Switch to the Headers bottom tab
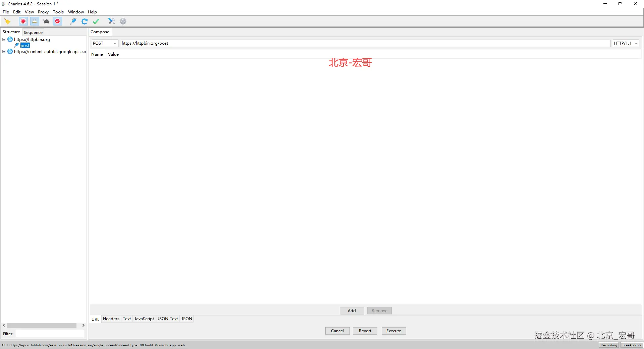The width and height of the screenshot is (644, 349). [x=111, y=319]
